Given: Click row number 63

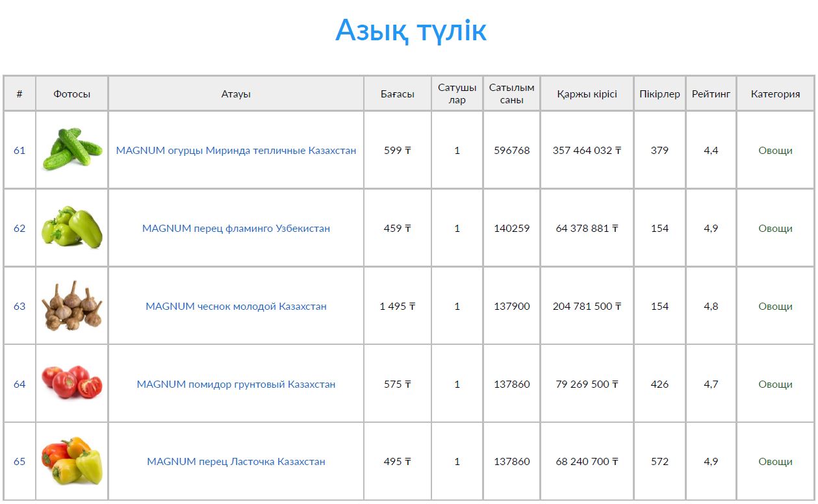Looking at the screenshot, I should click(19, 306).
